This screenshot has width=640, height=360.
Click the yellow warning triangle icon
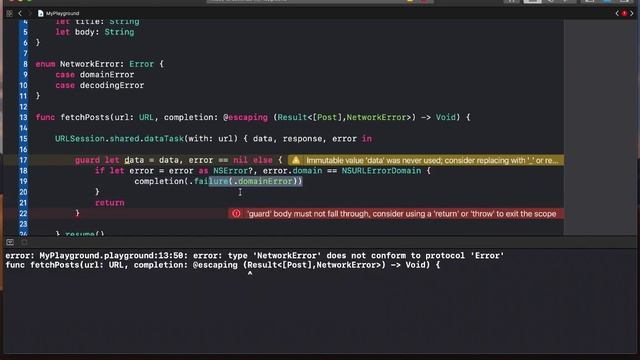point(296,160)
